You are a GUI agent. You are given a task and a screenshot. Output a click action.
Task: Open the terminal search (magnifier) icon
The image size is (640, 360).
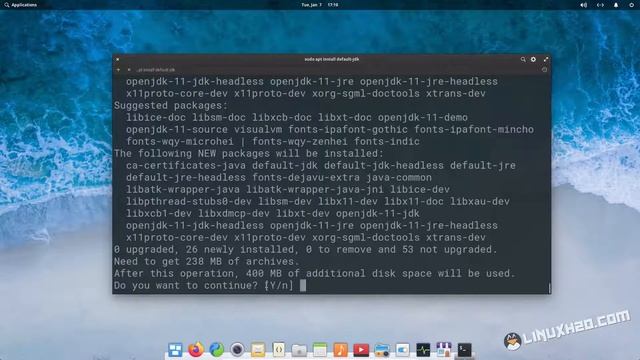[x=523, y=60]
